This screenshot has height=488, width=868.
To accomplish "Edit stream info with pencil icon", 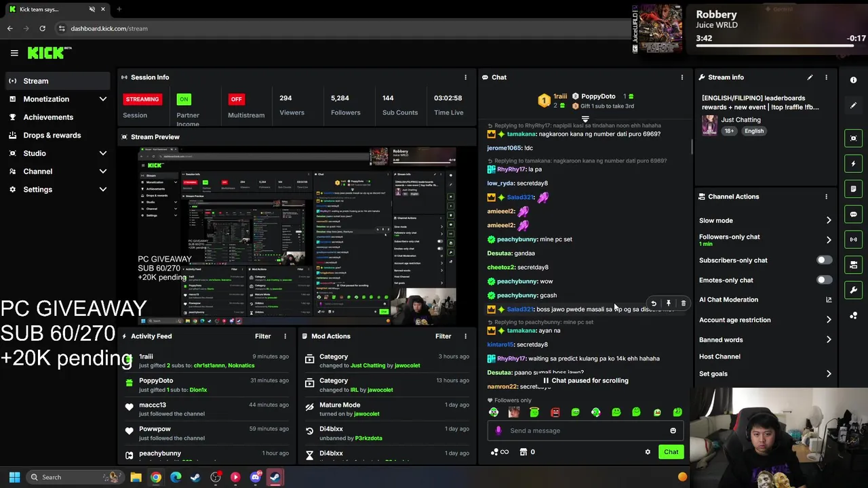I will (x=810, y=77).
